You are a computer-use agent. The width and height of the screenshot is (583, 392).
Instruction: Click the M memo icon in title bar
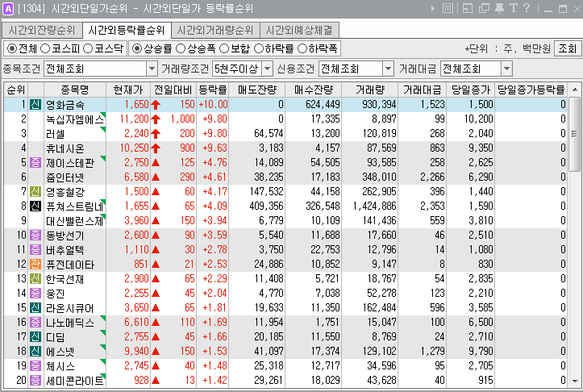click(448, 8)
